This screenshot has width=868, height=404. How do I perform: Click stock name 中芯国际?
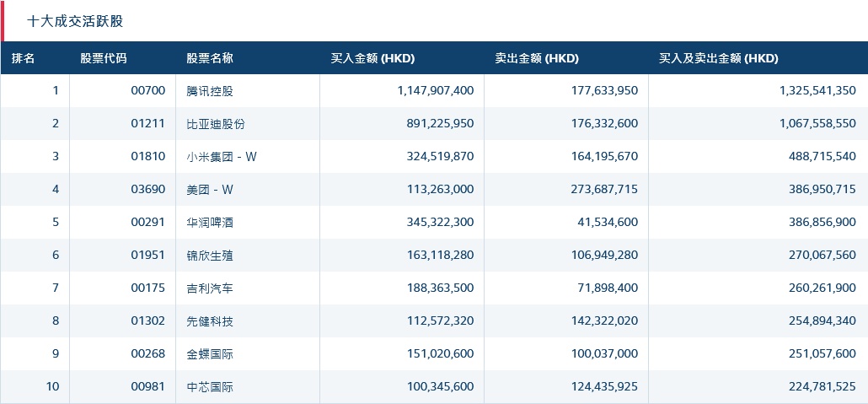[x=210, y=387]
